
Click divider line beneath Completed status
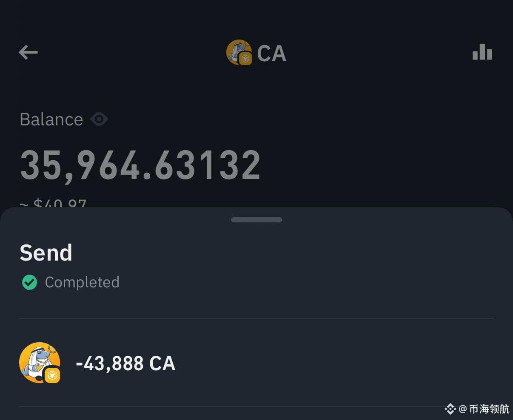pyautogui.click(x=256, y=318)
